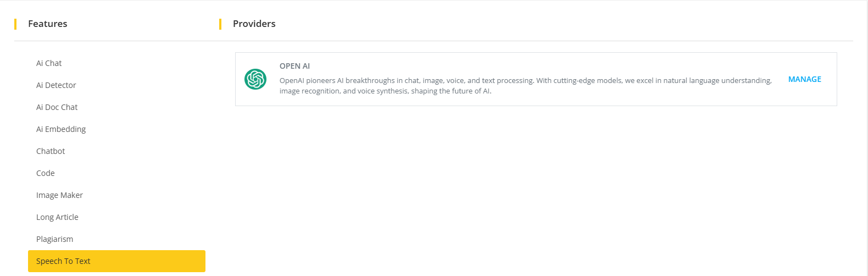Switch to the Ai Doc Chat feature
The height and width of the screenshot is (276, 868).
[57, 107]
